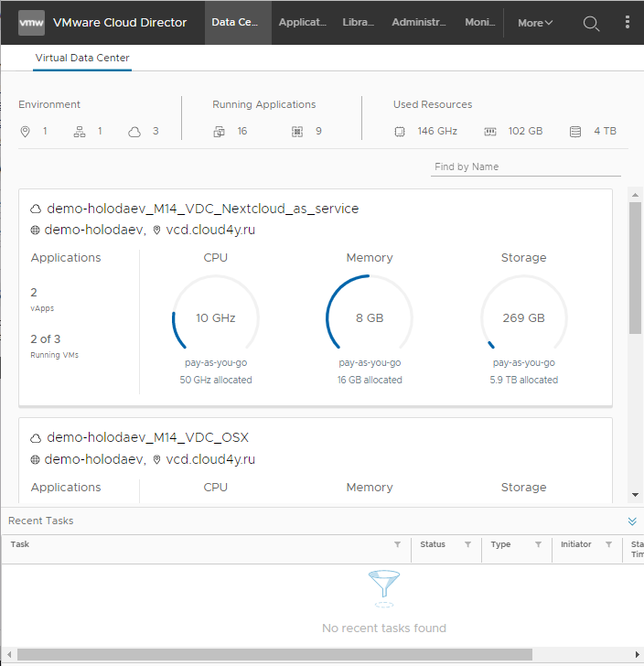644x666 pixels.
Task: Click the CPU chip icon beside 146 GHz
Action: pyautogui.click(x=400, y=132)
